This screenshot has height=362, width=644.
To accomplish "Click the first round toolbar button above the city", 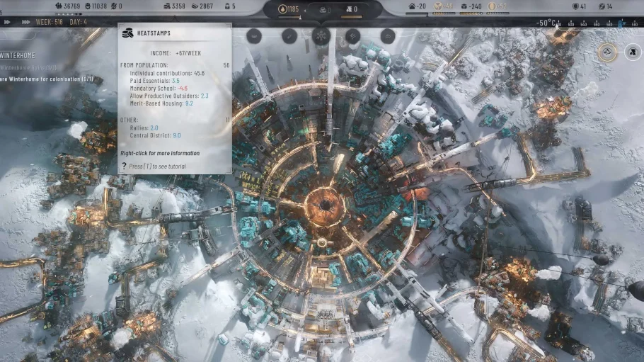I will (x=254, y=36).
